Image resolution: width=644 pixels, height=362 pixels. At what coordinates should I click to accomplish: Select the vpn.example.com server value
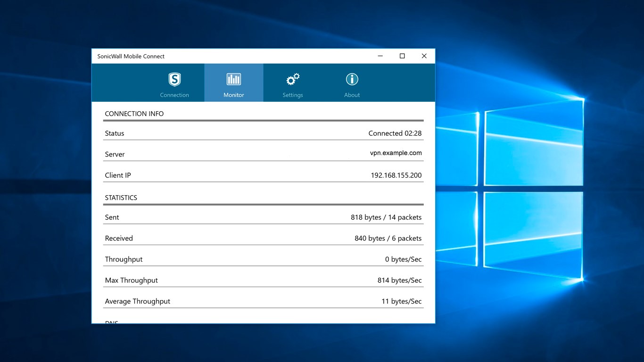click(x=396, y=153)
